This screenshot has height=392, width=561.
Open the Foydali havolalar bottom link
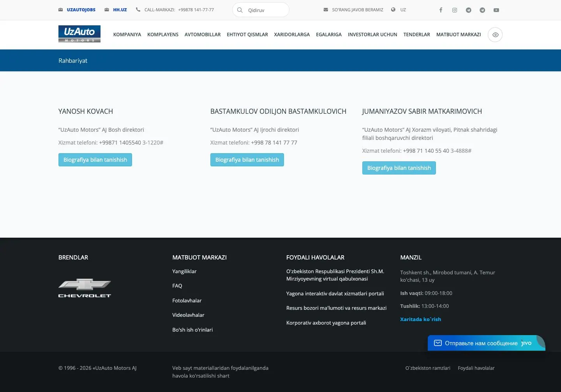[x=476, y=368]
